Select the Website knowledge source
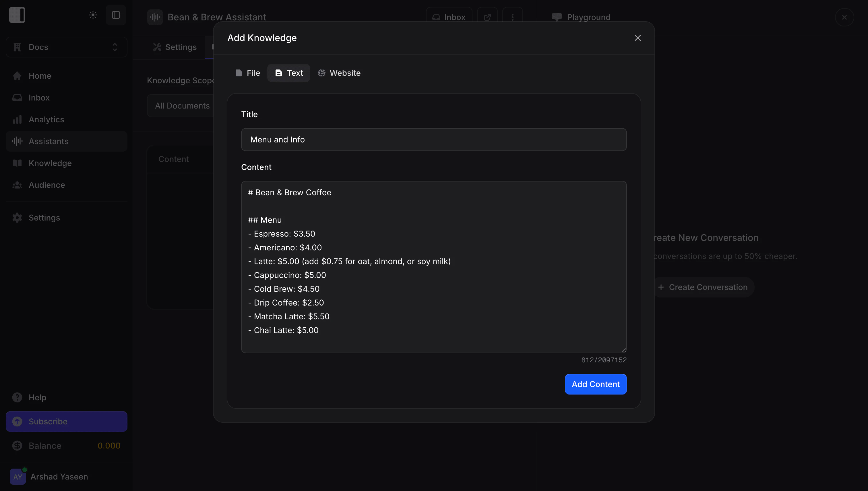Screen dimensions: 868x491 [339, 73]
